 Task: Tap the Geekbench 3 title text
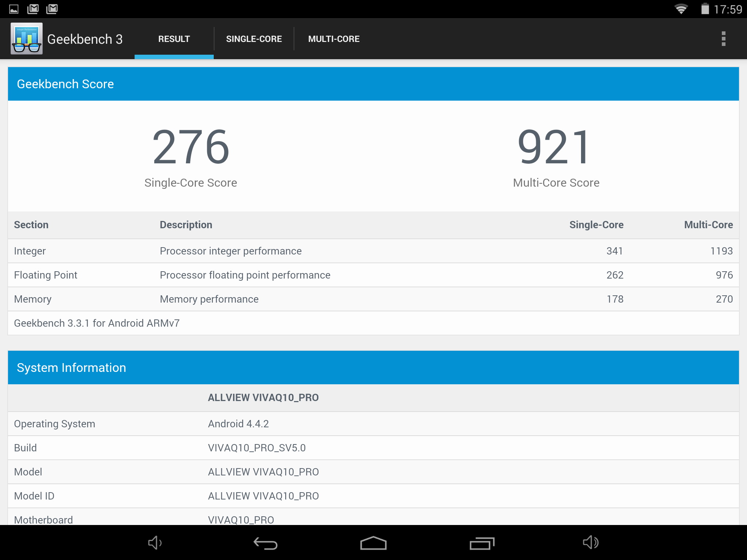pyautogui.click(x=85, y=39)
